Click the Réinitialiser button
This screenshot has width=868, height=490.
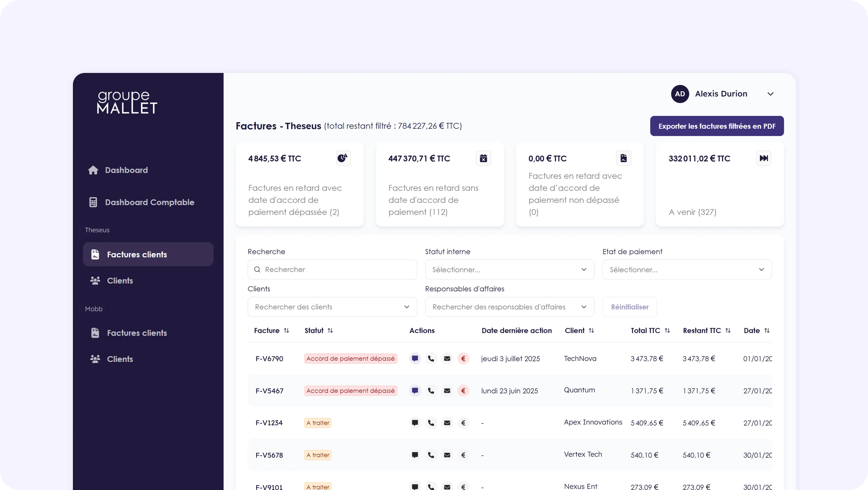[629, 307]
